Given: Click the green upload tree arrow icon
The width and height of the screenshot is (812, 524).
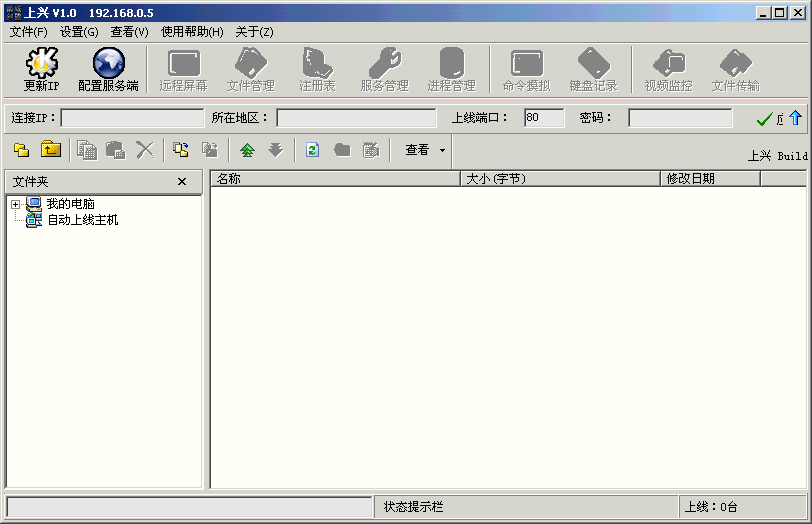Looking at the screenshot, I should 247,150.
